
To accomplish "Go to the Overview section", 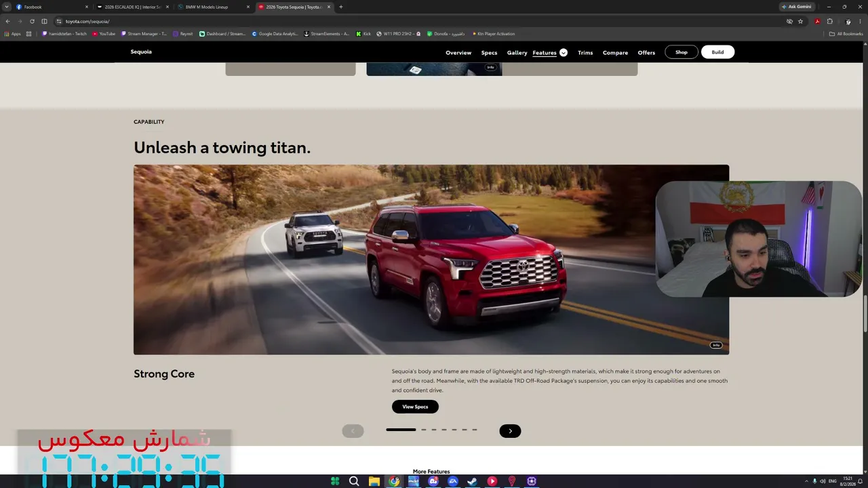I will click(458, 52).
